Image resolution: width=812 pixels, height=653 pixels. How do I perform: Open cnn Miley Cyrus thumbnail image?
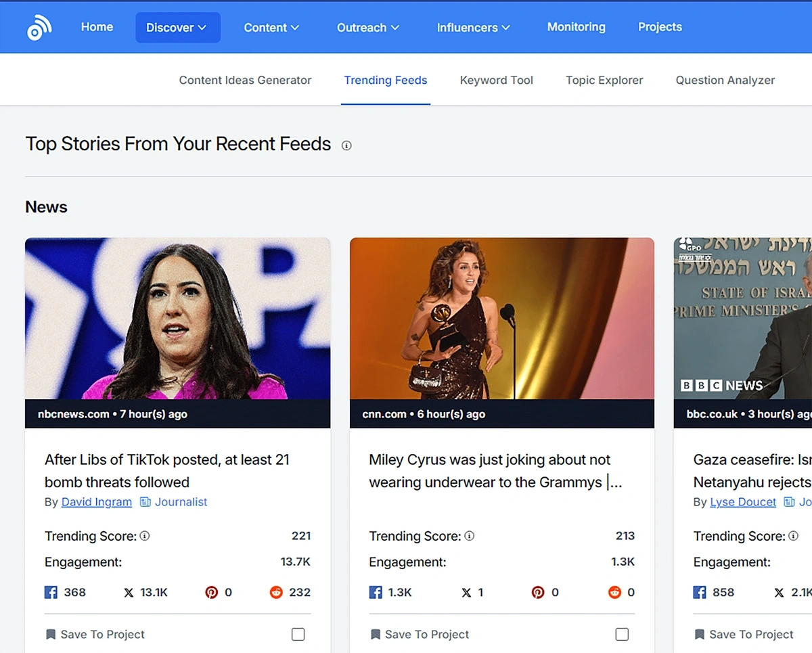[502, 319]
